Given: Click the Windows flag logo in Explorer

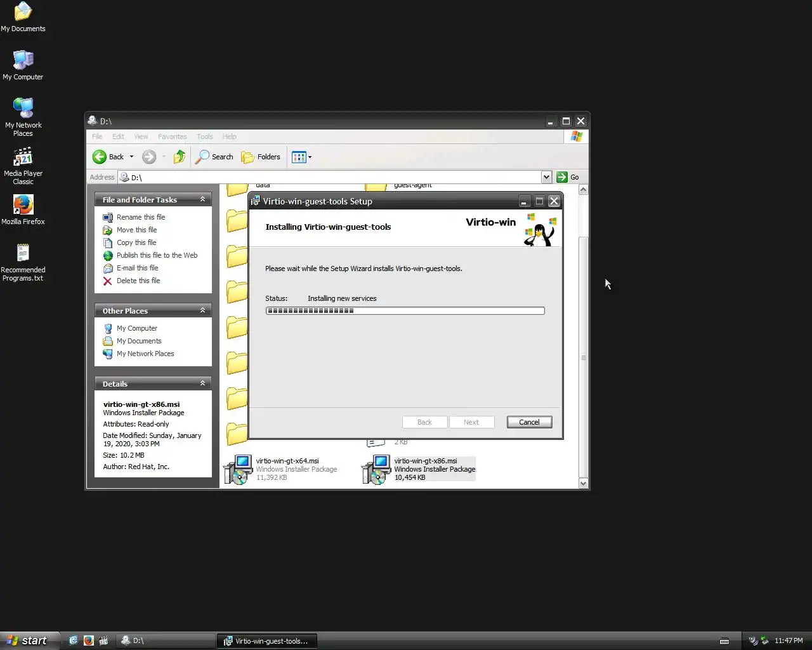Looking at the screenshot, I should 576,136.
